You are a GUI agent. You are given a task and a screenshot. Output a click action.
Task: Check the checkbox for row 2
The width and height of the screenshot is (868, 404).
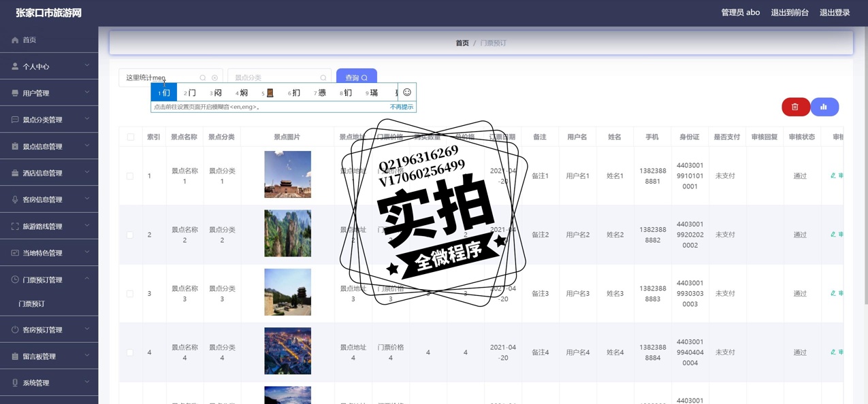point(130,235)
